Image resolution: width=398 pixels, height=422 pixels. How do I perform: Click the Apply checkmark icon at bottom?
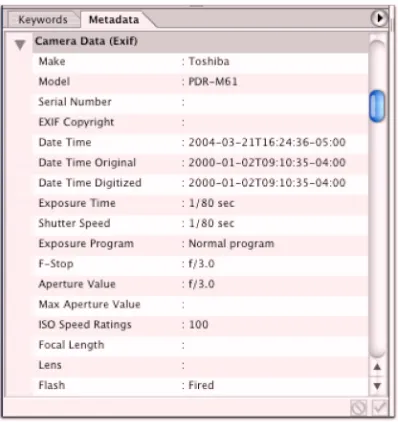click(x=379, y=407)
